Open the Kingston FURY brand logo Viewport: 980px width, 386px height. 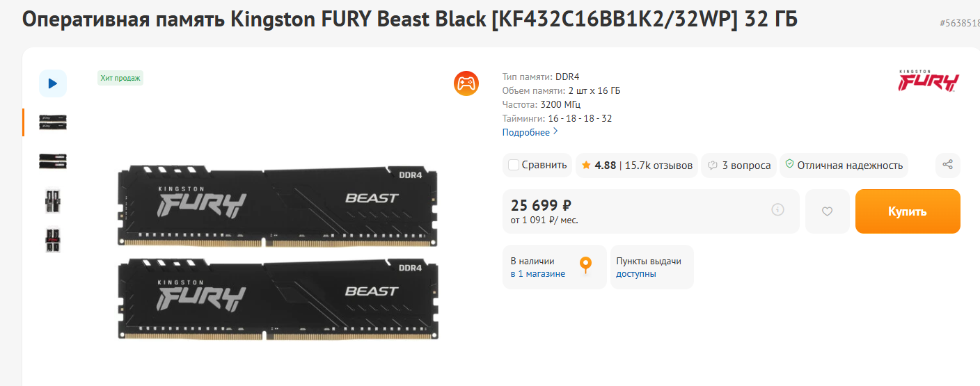(928, 81)
